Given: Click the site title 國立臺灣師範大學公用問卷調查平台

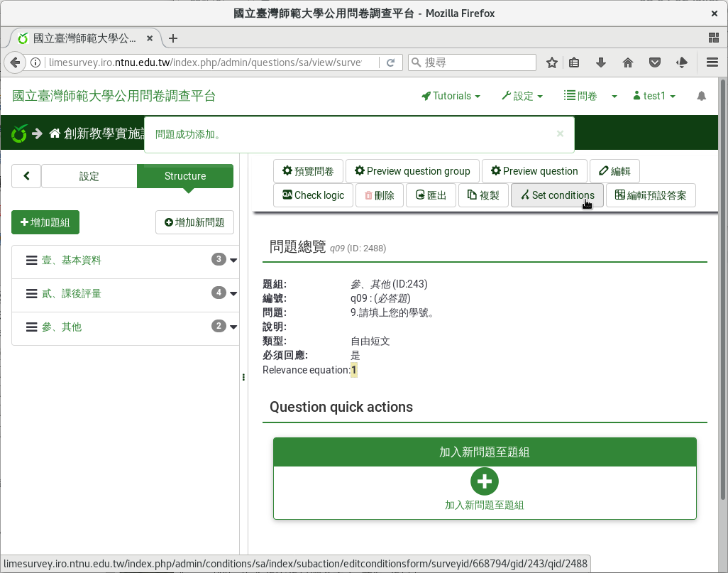Looking at the screenshot, I should pos(114,96).
